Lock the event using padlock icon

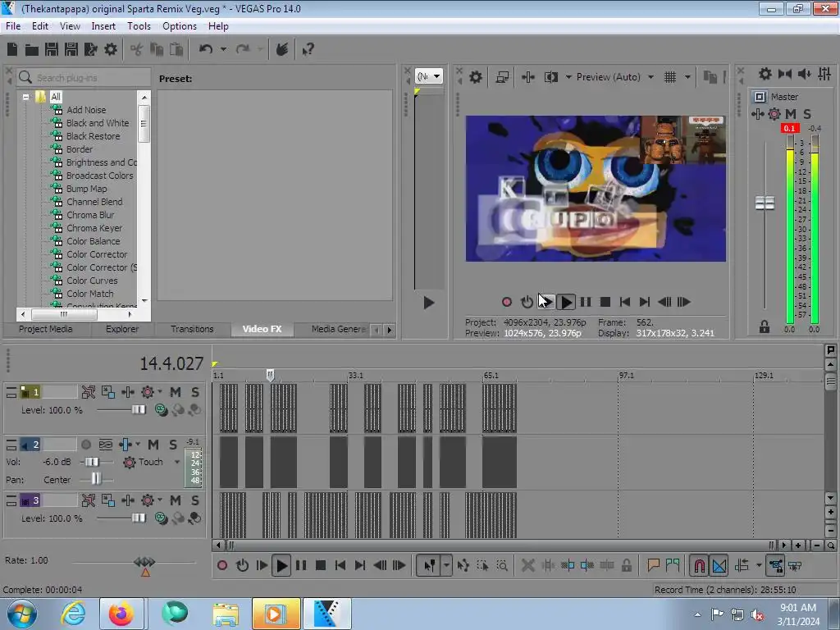(x=626, y=565)
